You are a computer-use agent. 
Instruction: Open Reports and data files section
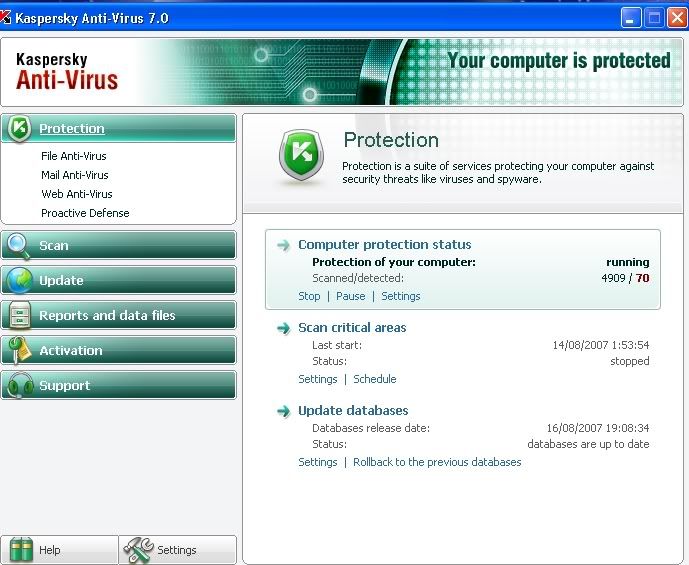click(119, 315)
